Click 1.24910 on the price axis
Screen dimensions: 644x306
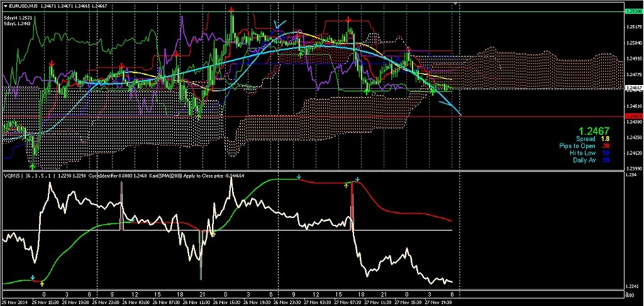click(633, 59)
